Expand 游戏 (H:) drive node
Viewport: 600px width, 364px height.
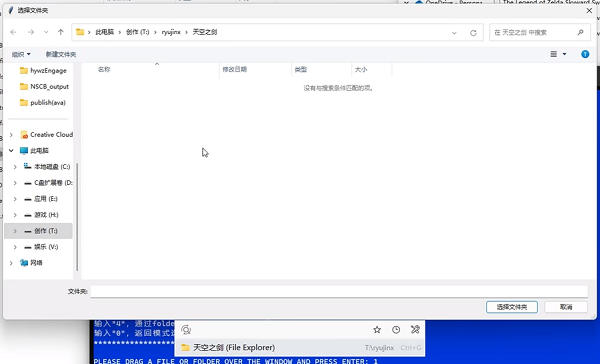pyautogui.click(x=15, y=215)
